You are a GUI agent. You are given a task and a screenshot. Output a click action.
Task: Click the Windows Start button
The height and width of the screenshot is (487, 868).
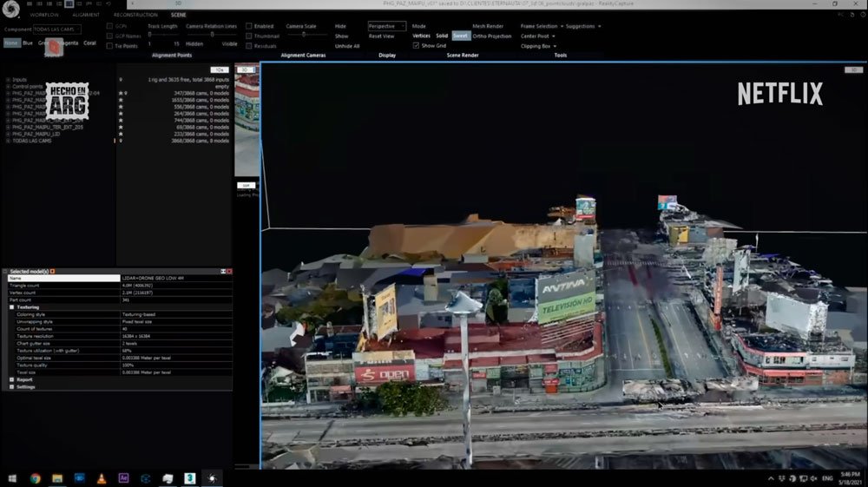(x=12, y=477)
